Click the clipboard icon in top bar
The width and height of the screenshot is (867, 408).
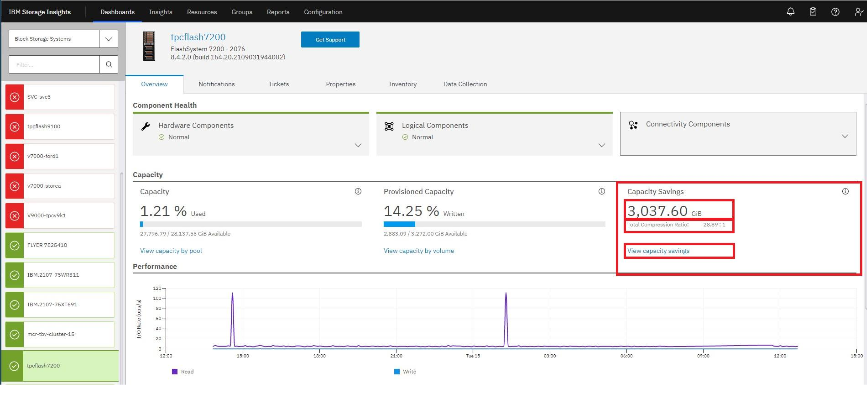point(812,12)
